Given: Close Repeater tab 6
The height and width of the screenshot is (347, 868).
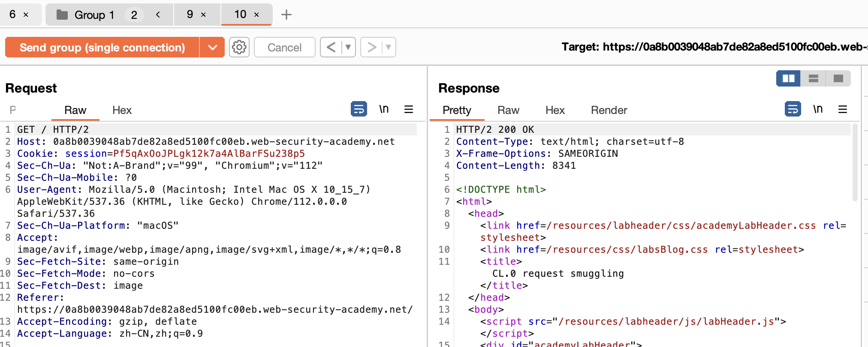Looking at the screenshot, I should coord(26,15).
